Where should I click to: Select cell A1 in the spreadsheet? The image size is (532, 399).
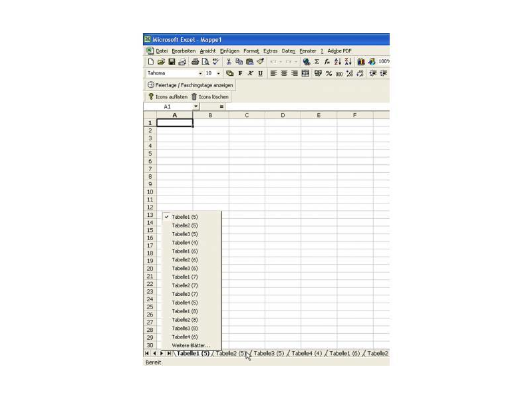pyautogui.click(x=175, y=123)
